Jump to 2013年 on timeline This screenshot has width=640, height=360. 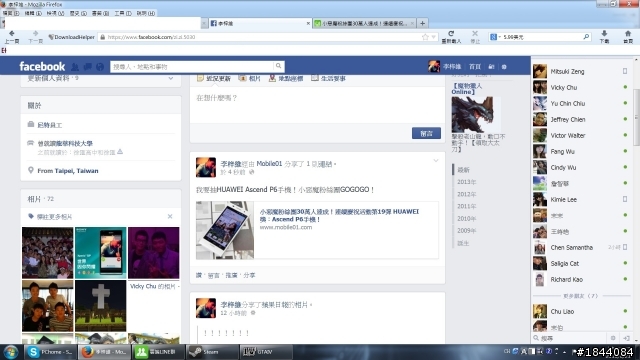coord(467,182)
